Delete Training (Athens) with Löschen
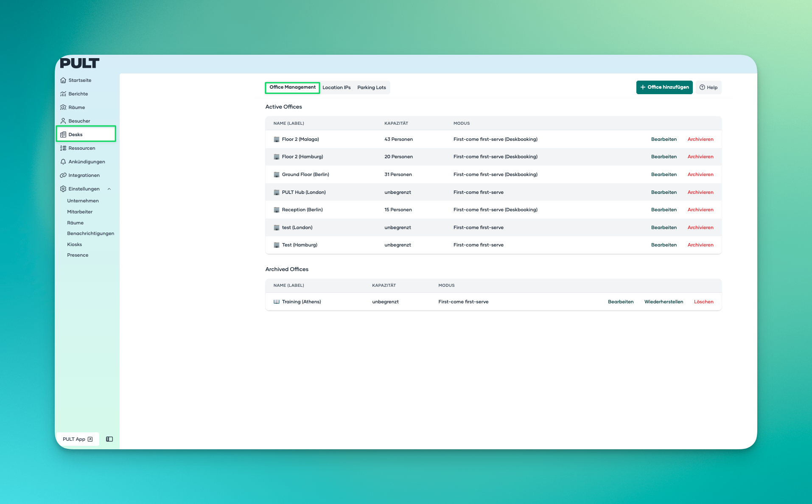 pos(704,302)
